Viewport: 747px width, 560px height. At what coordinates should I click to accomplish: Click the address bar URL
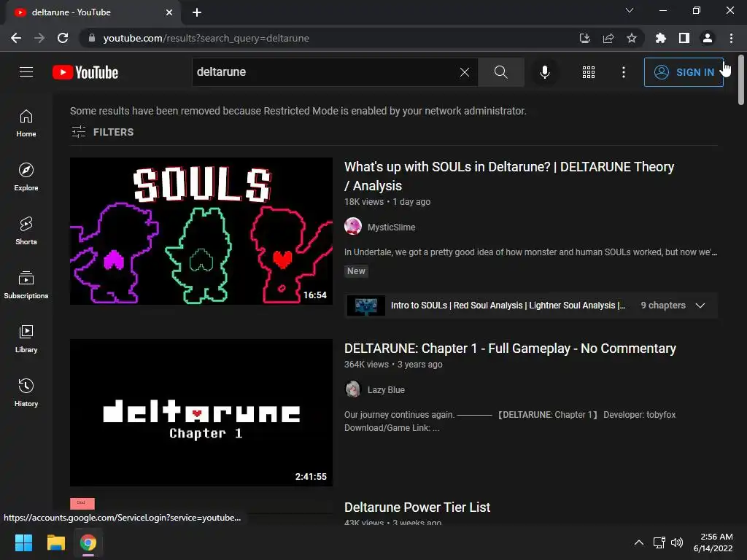click(x=206, y=38)
